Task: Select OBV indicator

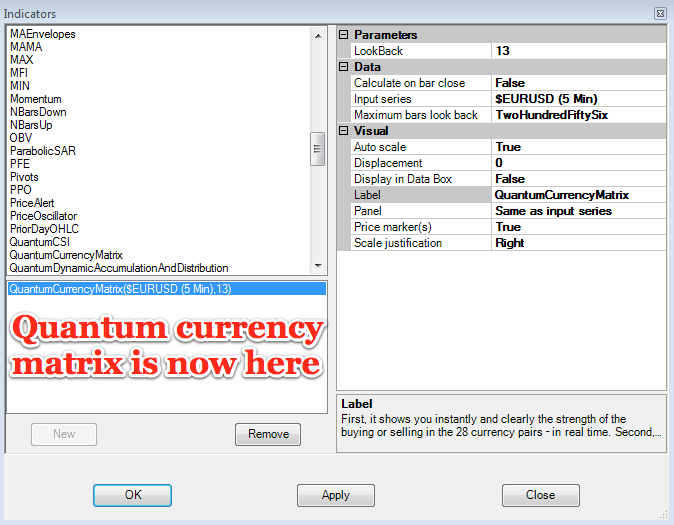Action: (x=21, y=138)
